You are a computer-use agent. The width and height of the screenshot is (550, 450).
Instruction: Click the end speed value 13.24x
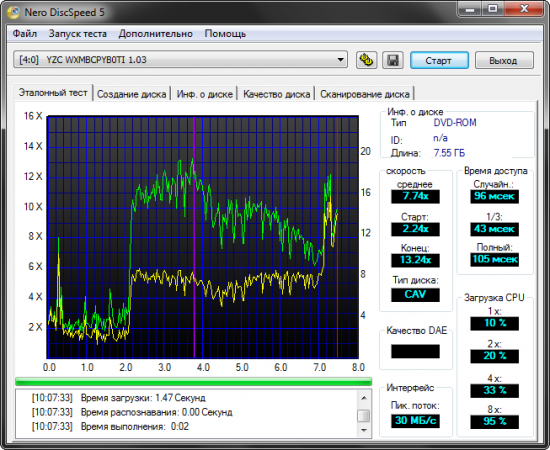tap(415, 260)
